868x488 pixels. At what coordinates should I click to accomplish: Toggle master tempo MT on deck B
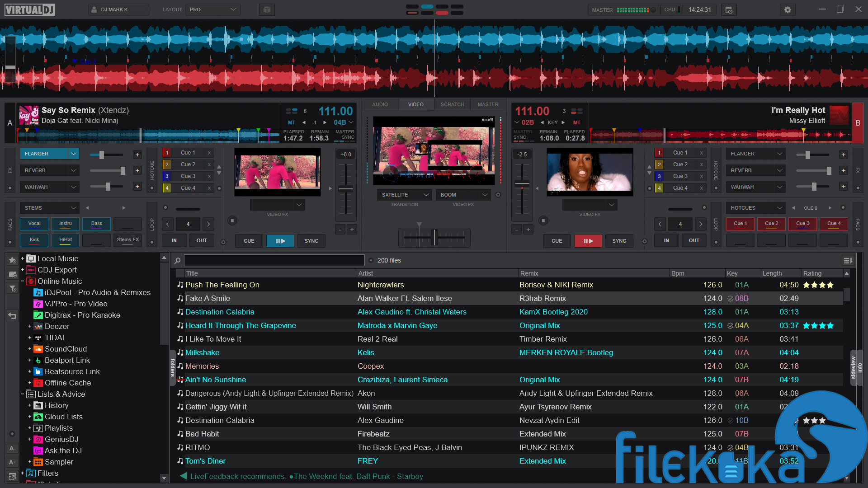click(x=576, y=122)
